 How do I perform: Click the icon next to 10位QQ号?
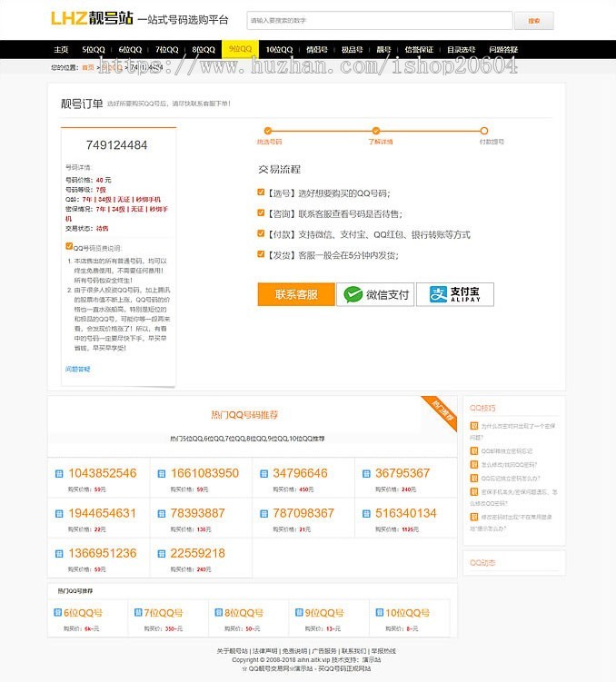pyautogui.click(x=380, y=612)
